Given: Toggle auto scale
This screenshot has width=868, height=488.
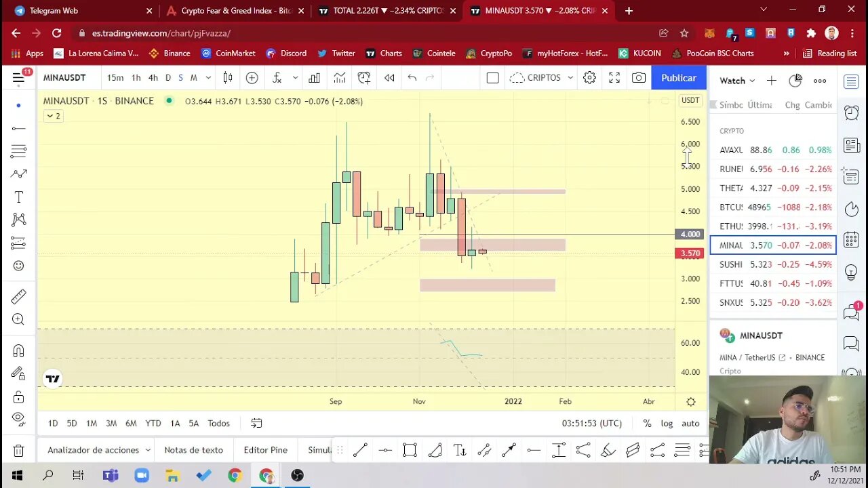Looking at the screenshot, I should coord(690,423).
